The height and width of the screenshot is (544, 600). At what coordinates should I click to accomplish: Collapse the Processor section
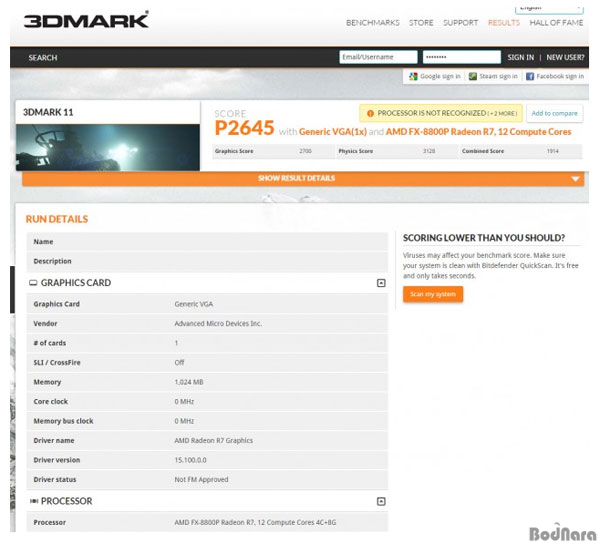pyautogui.click(x=381, y=502)
